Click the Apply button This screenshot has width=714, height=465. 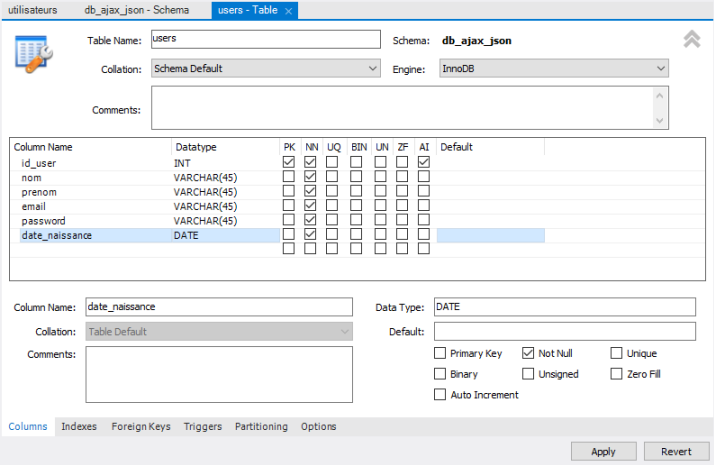coord(604,451)
